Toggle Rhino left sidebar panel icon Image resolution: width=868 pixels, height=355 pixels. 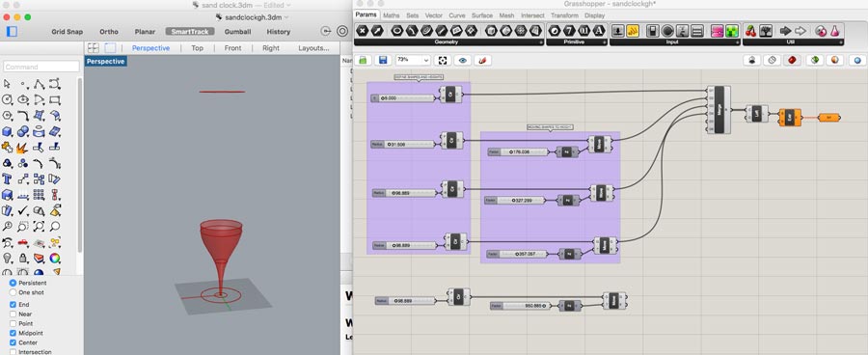(12, 32)
